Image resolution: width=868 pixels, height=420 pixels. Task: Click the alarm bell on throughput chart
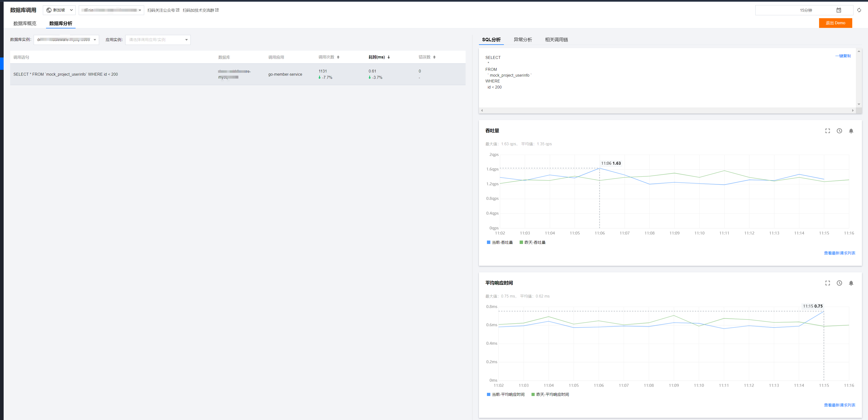click(851, 131)
